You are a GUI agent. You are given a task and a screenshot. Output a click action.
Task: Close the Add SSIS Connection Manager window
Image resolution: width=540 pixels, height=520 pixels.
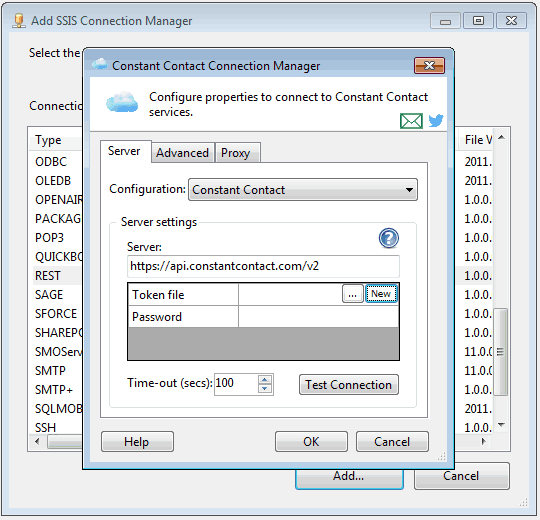pyautogui.click(x=511, y=21)
